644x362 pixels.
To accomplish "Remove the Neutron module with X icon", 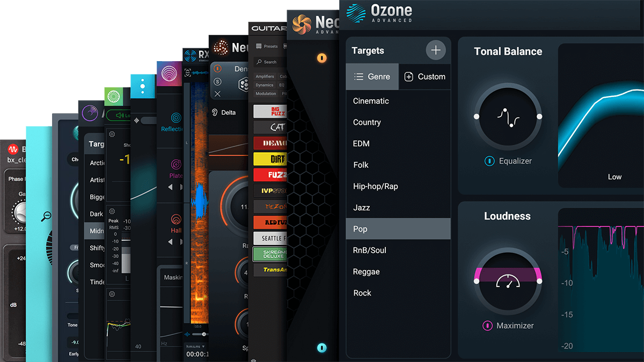I will coord(218,94).
